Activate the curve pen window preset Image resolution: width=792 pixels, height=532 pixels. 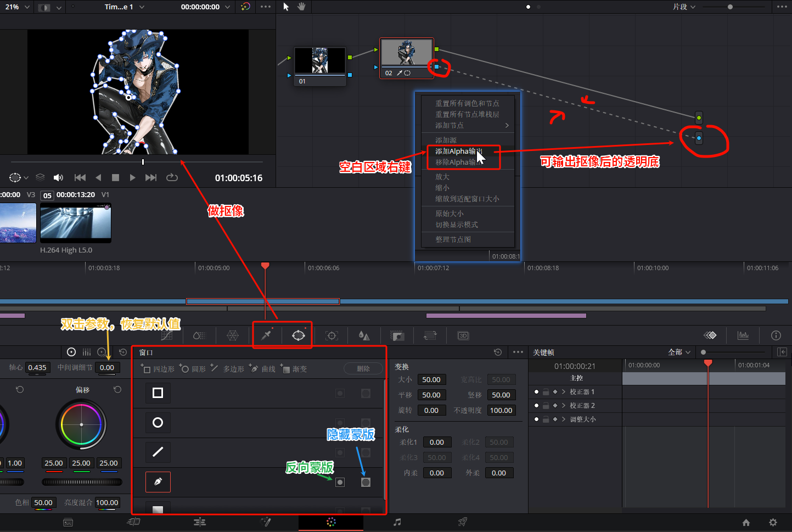[x=158, y=481]
